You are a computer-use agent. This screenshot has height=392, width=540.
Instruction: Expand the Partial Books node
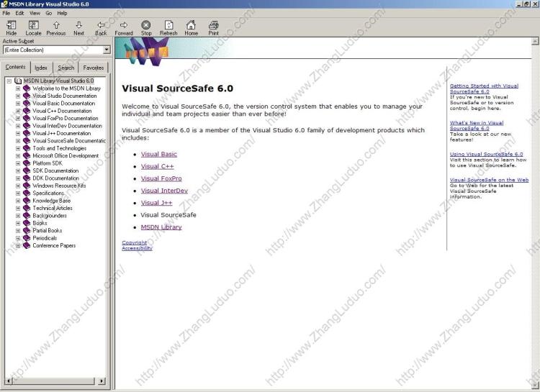18,231
